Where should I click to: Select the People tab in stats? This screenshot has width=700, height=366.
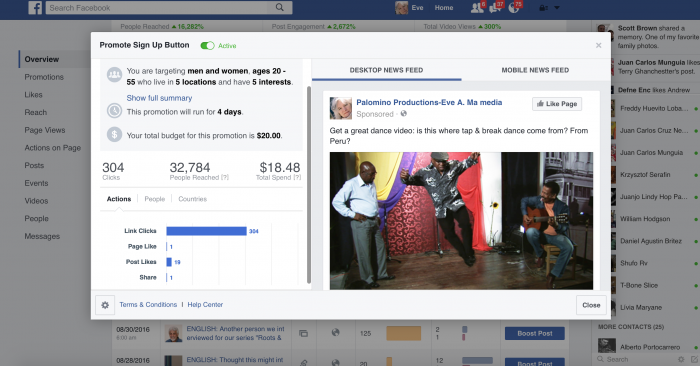click(154, 199)
